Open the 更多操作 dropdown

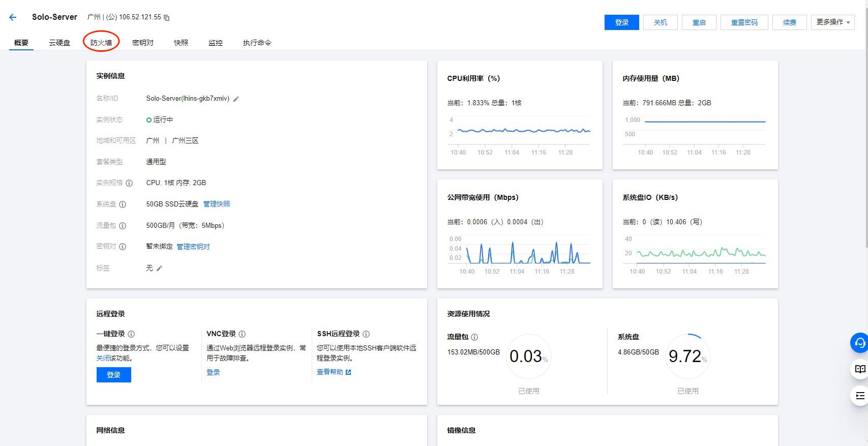[832, 22]
